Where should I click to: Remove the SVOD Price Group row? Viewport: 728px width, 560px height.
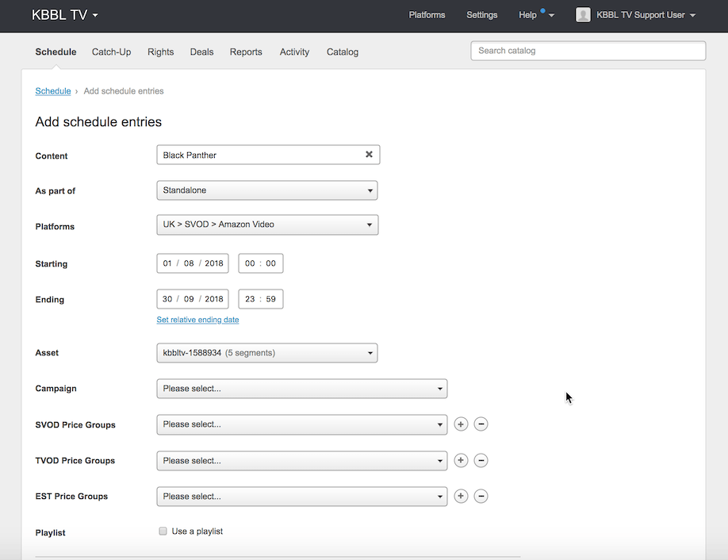pyautogui.click(x=481, y=424)
